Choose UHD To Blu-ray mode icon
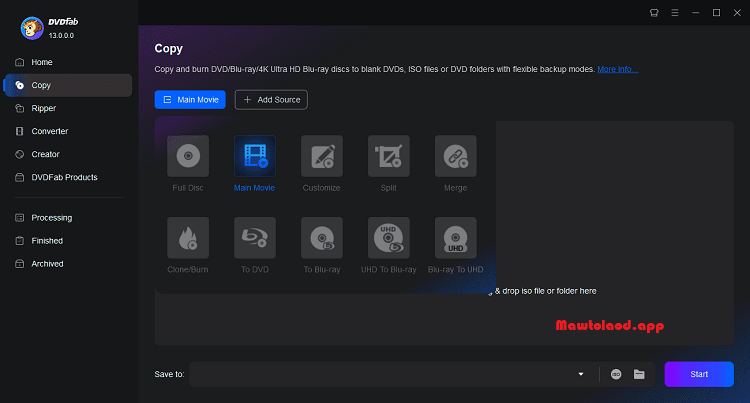 [389, 238]
